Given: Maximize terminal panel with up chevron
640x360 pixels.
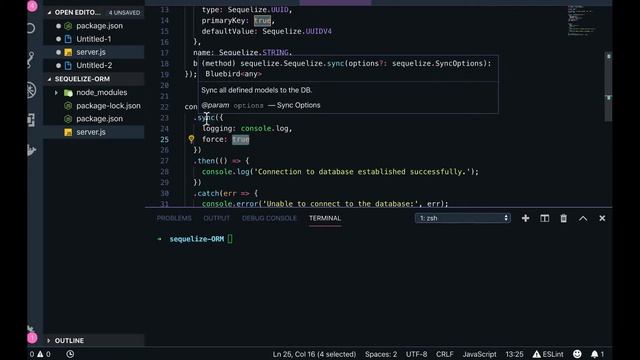Looking at the screenshot, I should [583, 218].
